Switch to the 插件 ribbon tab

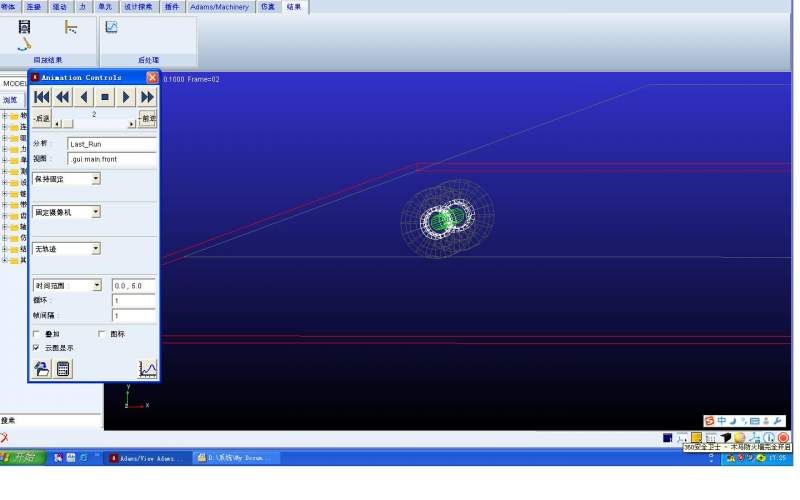172,7
